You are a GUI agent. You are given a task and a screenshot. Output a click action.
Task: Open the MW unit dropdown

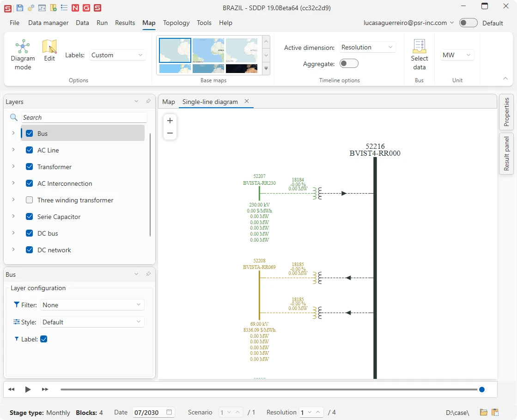click(457, 55)
